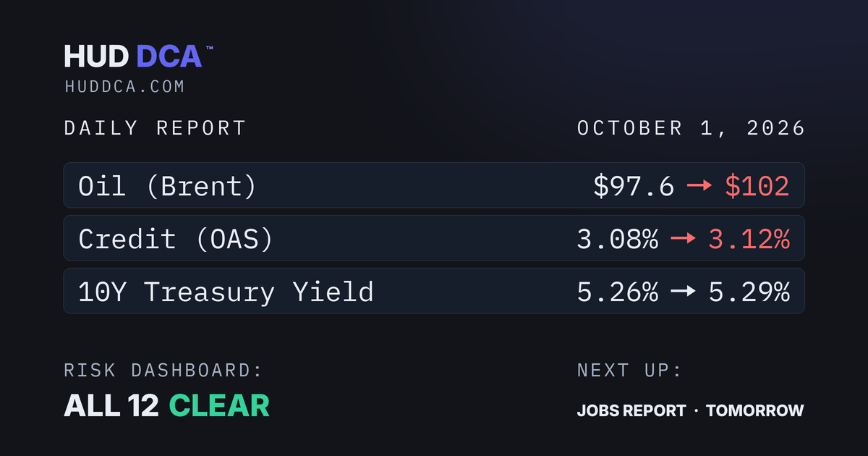Screen dimensions: 868x456
Task: Click the red arrow in Oil row
Action: click(699, 186)
